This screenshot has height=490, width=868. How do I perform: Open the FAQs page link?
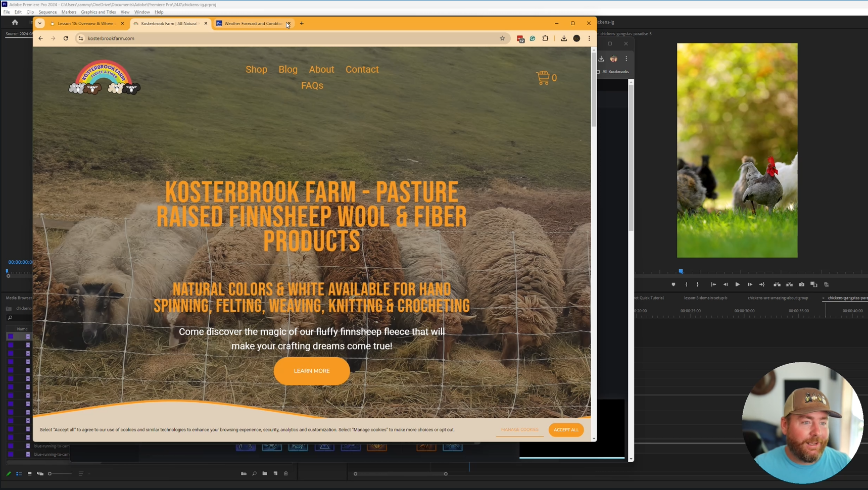coord(312,86)
